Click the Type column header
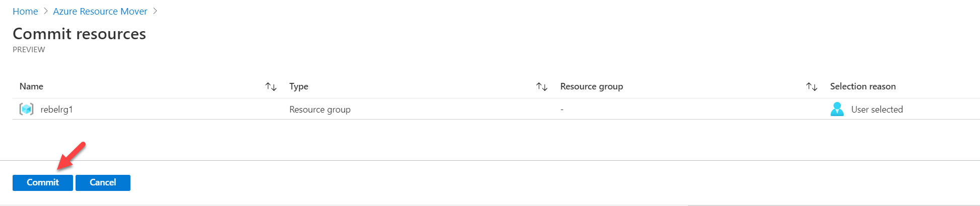The width and height of the screenshot is (980, 206). [299, 86]
